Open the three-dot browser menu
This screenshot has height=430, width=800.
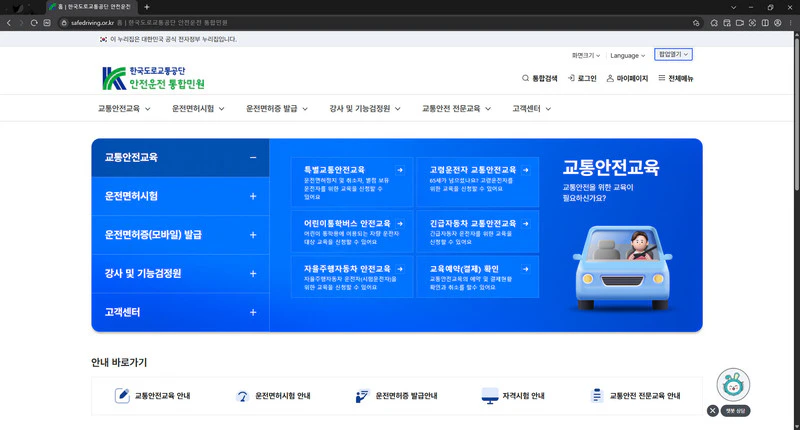point(791,22)
